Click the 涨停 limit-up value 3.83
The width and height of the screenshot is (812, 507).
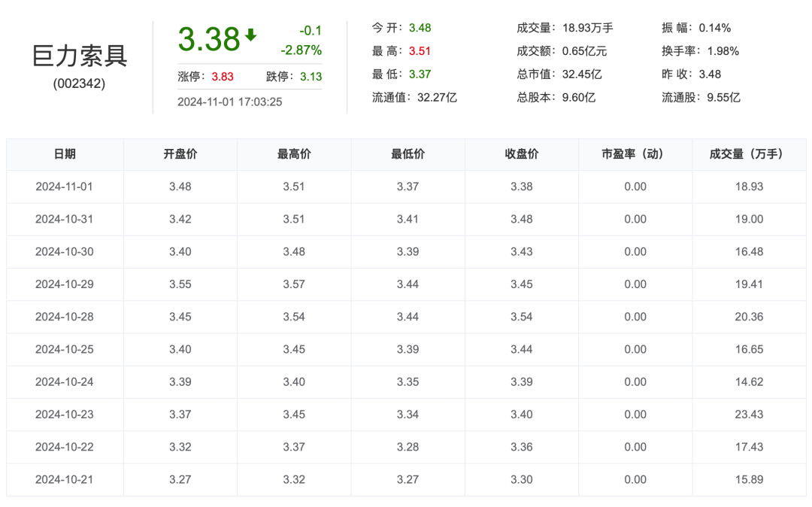coord(223,77)
